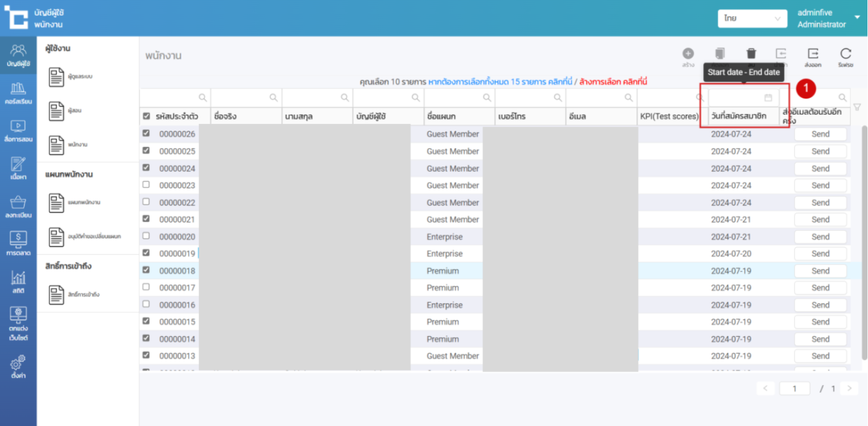This screenshot has height=426, width=868.
Task: Click Send button for employee 00000024
Action: point(820,169)
